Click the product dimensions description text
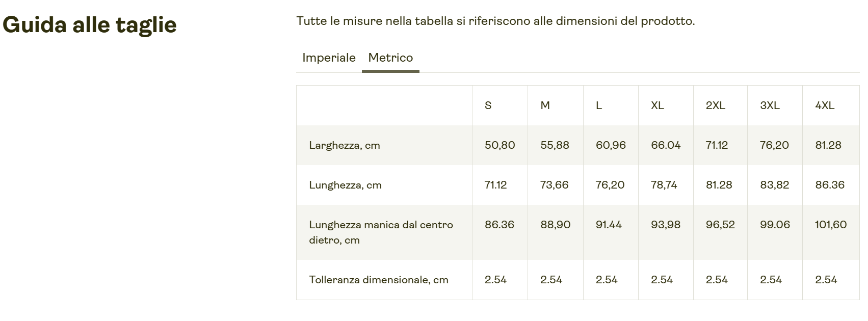The height and width of the screenshot is (321, 868). pyautogui.click(x=495, y=21)
